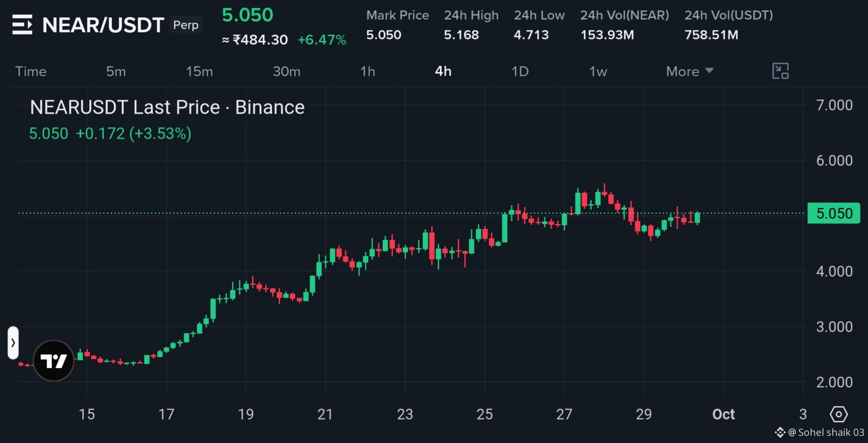Screen dimensions: 868x443
Task: Expand the side panel arrow handle
Action: click(x=13, y=343)
